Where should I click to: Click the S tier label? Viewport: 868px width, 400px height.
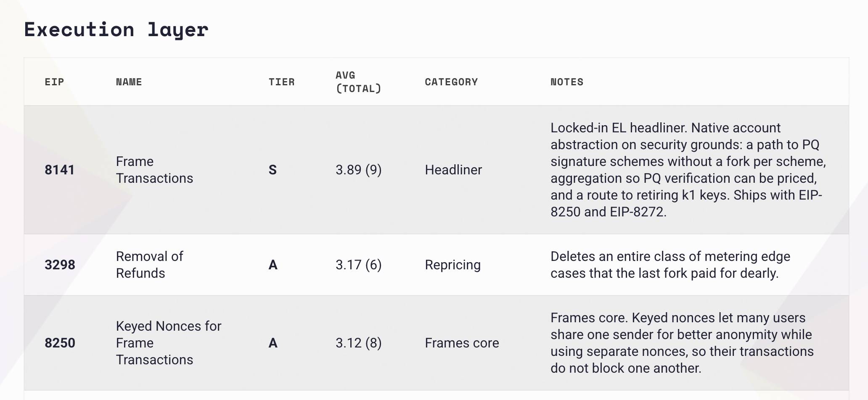click(x=273, y=170)
